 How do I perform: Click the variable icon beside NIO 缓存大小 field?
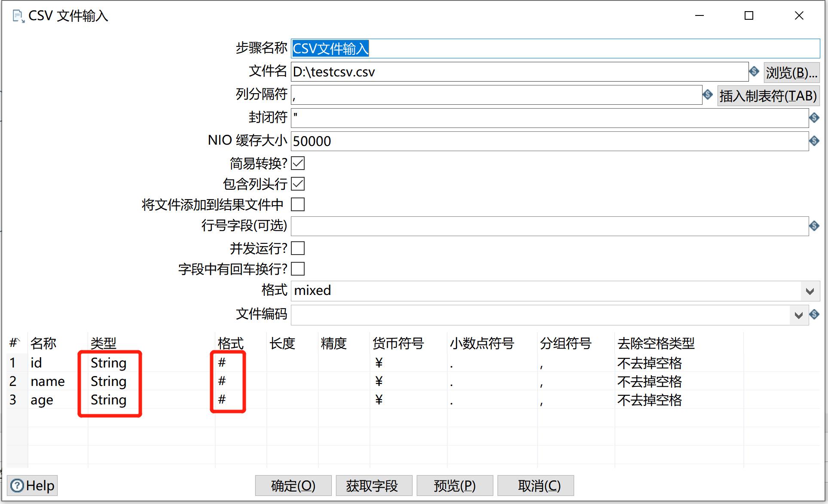[814, 141]
